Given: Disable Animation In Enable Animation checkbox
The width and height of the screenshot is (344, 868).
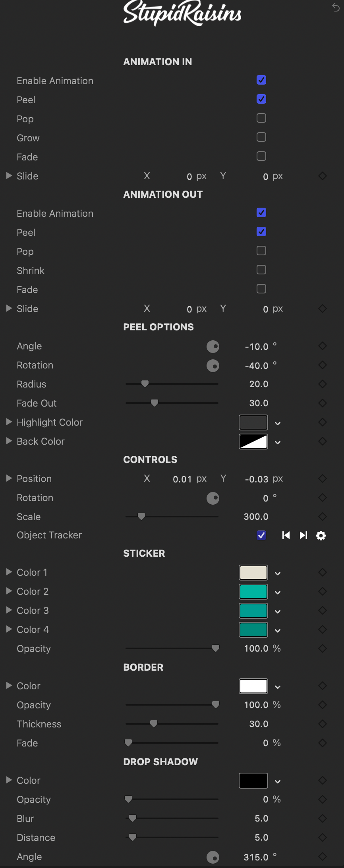Looking at the screenshot, I should (x=261, y=80).
